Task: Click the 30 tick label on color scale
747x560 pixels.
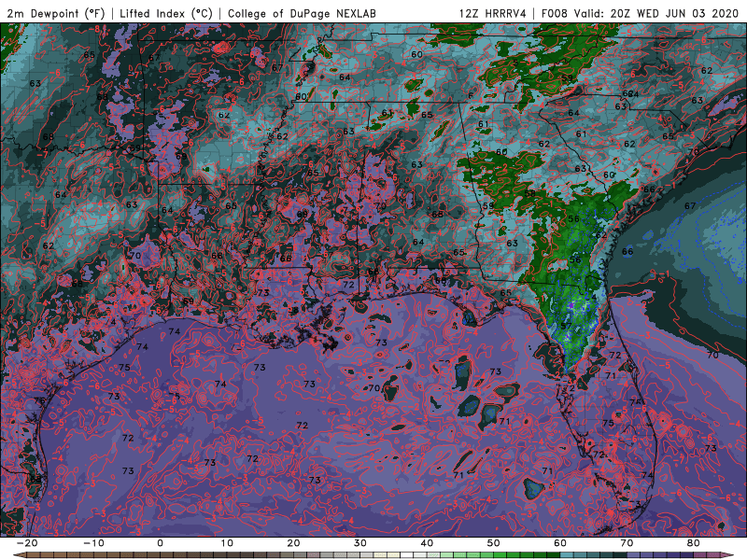Action: click(360, 543)
